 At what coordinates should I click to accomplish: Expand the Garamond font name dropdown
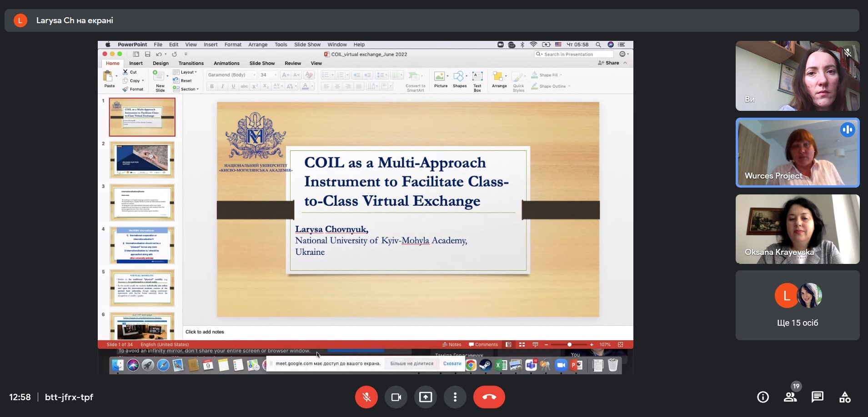click(254, 75)
